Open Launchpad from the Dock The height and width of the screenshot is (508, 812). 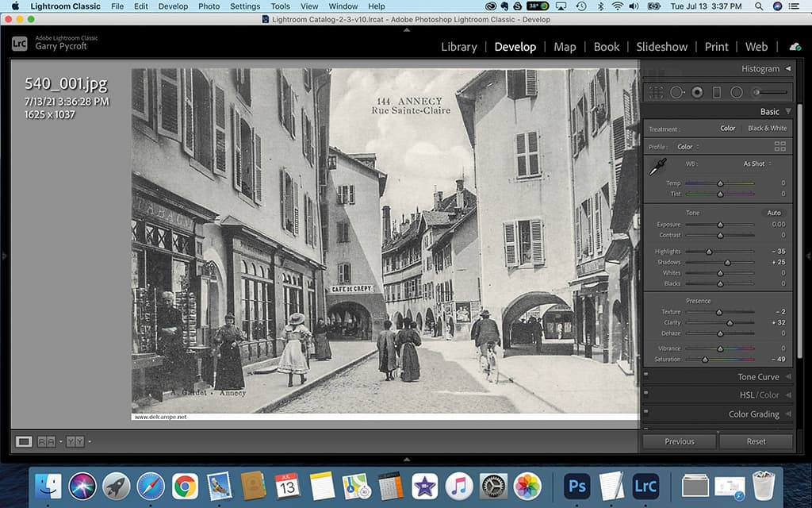click(117, 487)
